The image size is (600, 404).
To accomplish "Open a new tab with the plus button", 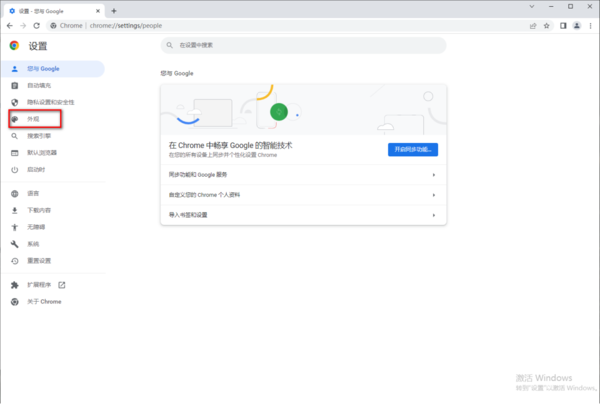I will [114, 11].
